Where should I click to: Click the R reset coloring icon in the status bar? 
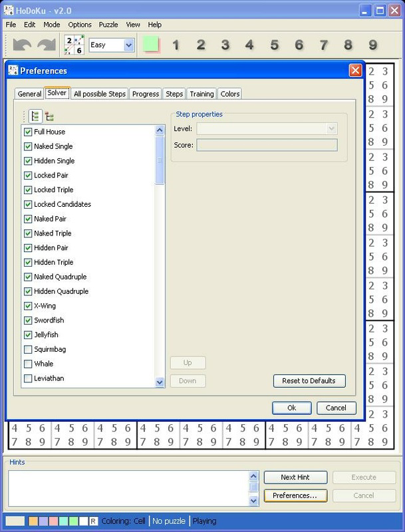pos(93,521)
